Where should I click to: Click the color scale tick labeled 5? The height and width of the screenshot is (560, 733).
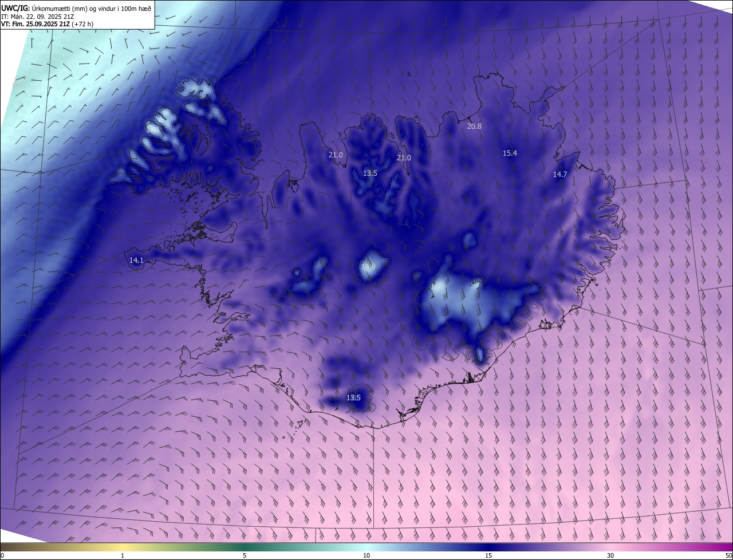245,555
